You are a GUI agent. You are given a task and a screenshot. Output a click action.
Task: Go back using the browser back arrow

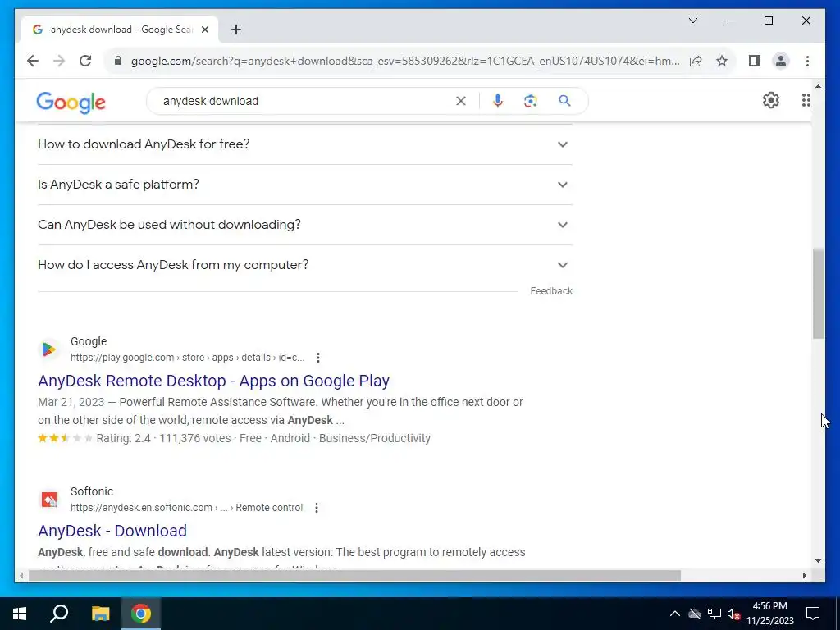(x=33, y=61)
